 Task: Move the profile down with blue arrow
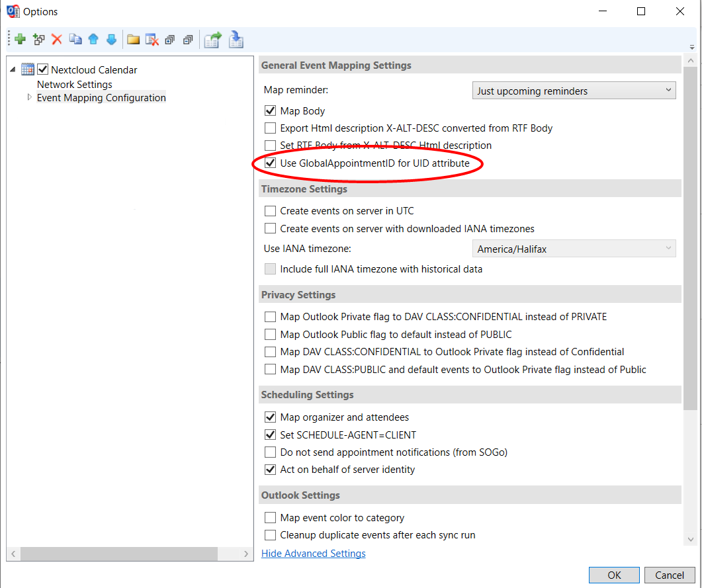pos(111,40)
